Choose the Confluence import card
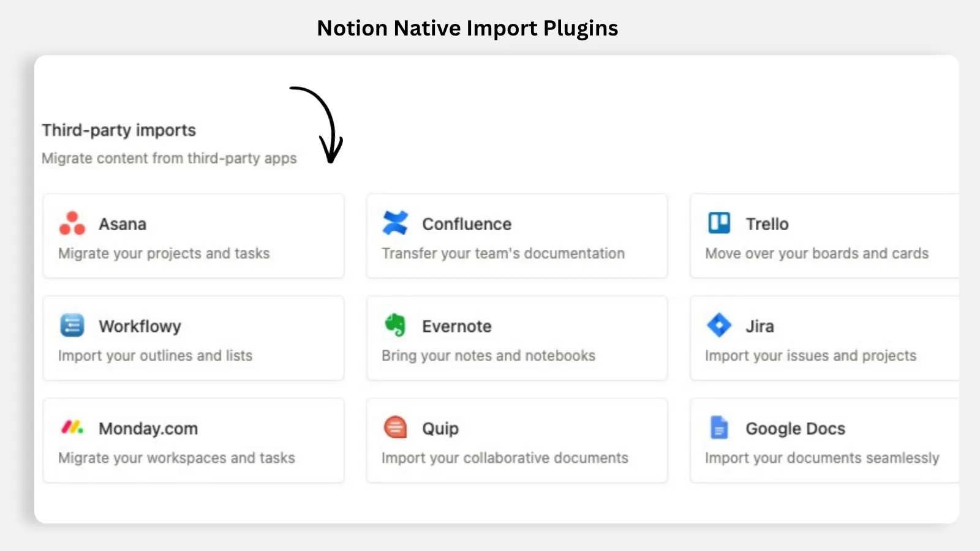Screen dimensions: 980x551 [x=517, y=236]
